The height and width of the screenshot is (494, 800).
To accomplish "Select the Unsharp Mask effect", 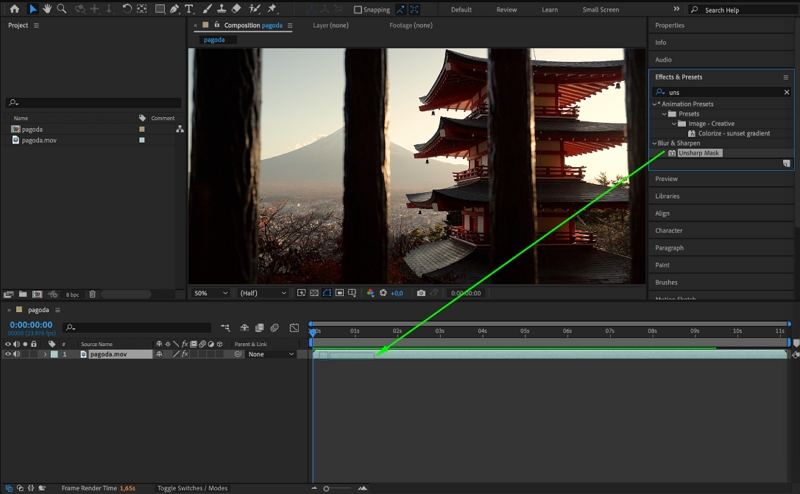I will (x=699, y=153).
